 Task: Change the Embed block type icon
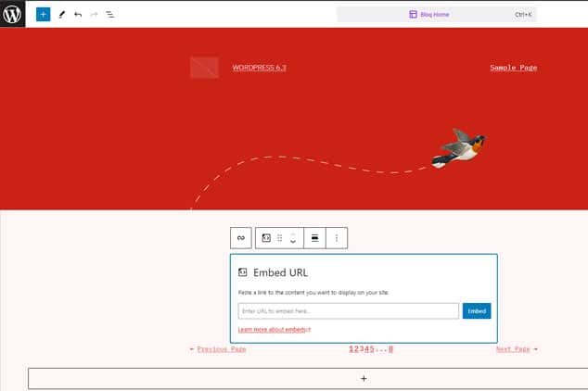[x=266, y=238]
